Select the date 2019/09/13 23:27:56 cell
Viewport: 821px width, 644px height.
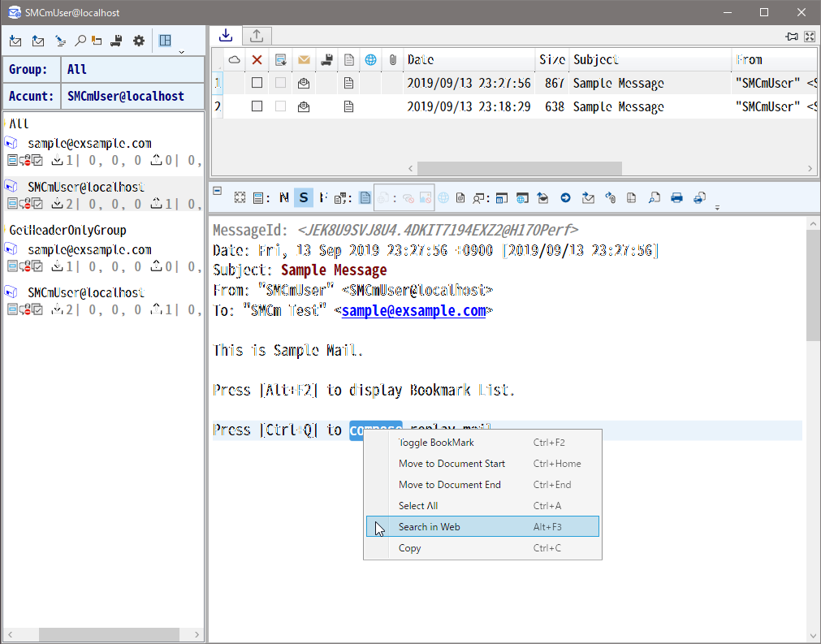(469, 84)
